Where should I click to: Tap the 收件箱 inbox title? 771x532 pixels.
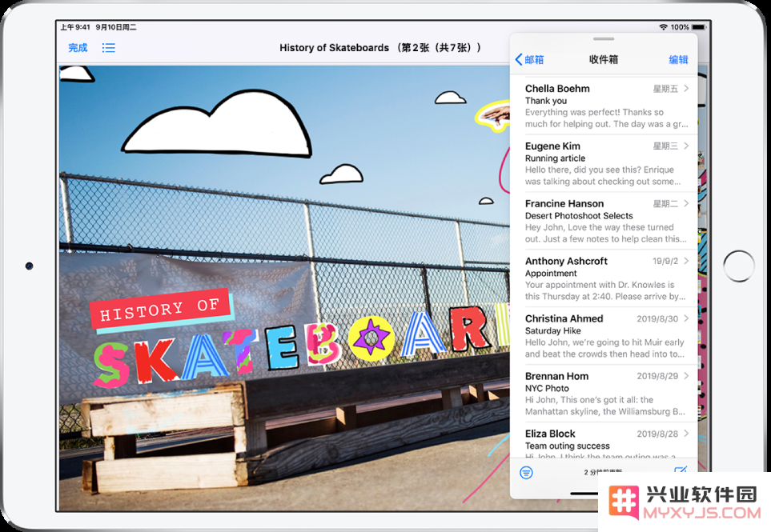[604, 59]
